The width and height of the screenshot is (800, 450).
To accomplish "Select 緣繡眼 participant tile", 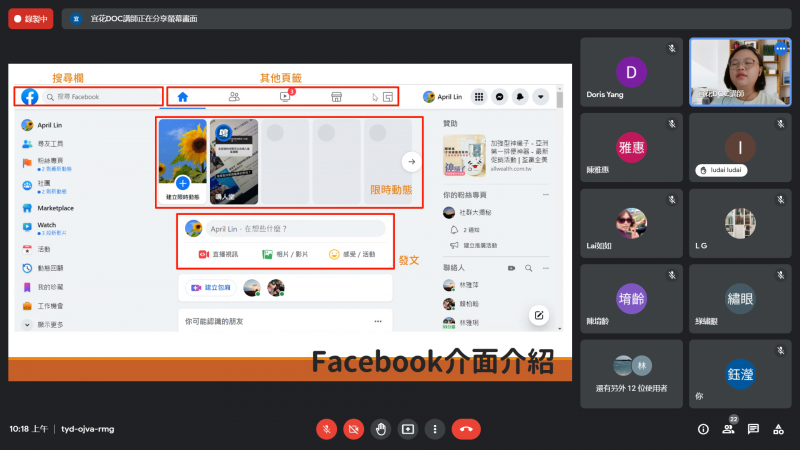I will [740, 298].
